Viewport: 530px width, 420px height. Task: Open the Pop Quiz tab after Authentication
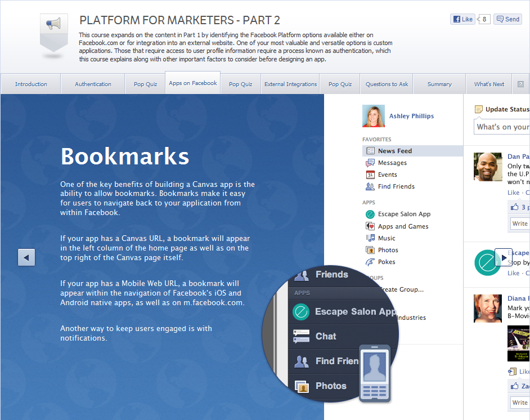pos(145,84)
